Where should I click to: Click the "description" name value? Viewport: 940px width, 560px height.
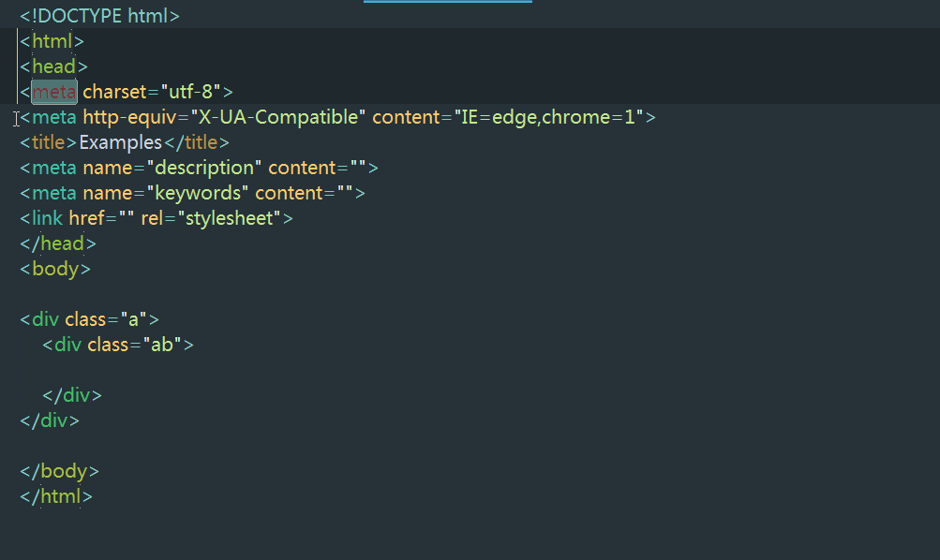coord(204,168)
